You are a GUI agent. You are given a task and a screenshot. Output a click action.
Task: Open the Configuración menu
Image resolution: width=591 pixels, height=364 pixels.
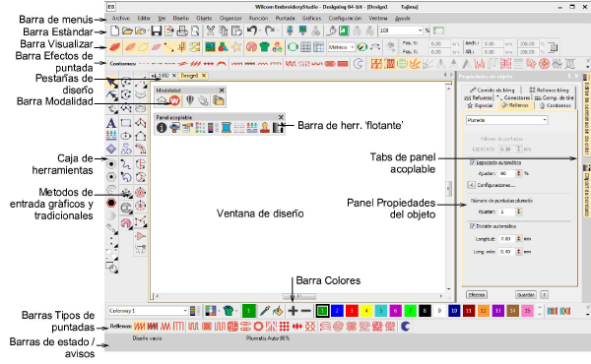pyautogui.click(x=345, y=18)
